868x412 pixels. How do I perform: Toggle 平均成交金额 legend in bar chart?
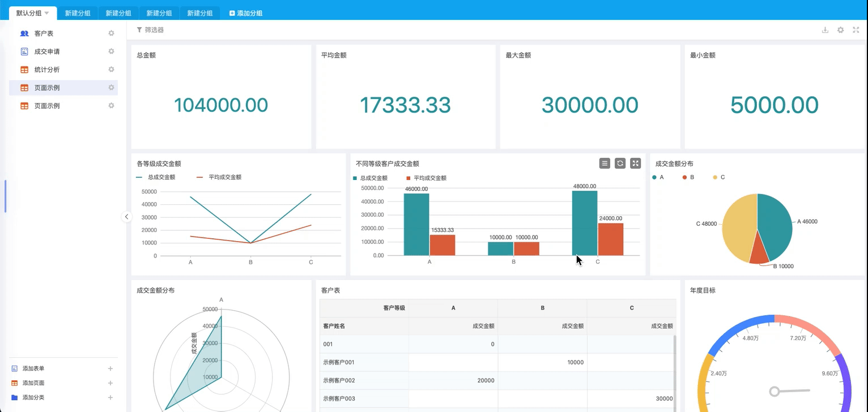pyautogui.click(x=426, y=178)
